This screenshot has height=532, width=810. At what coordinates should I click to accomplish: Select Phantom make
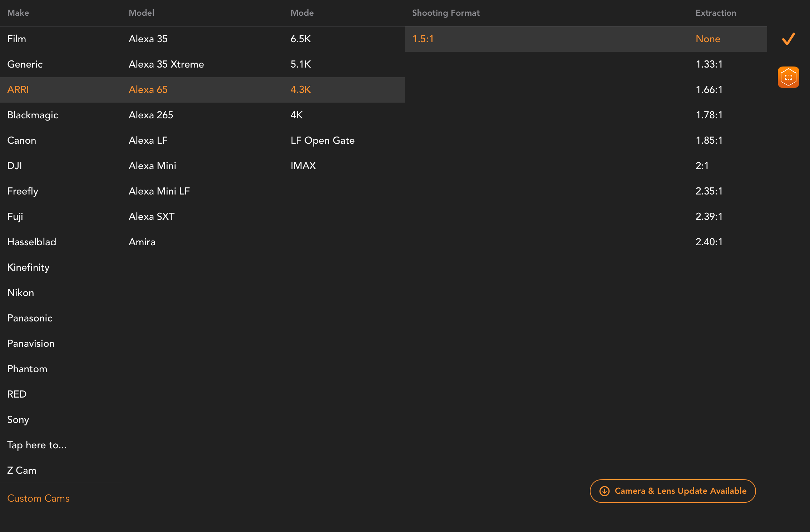pos(61,369)
